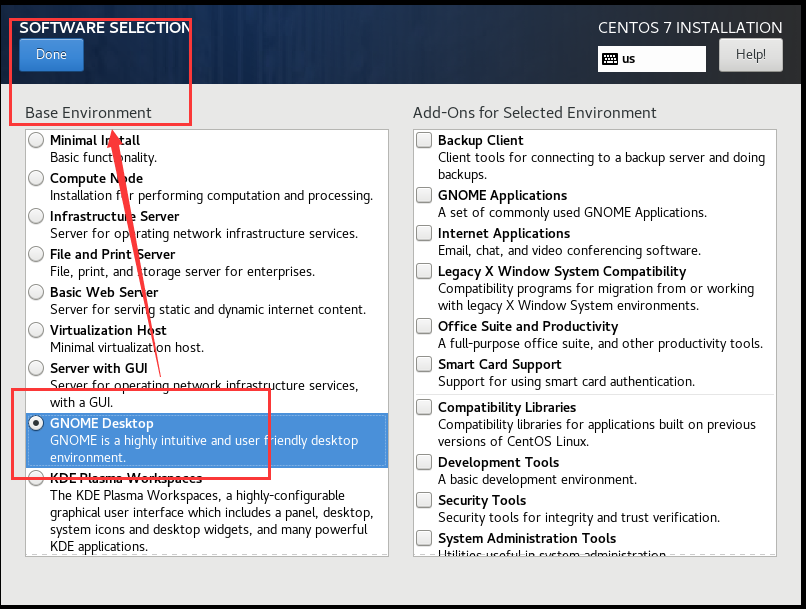Tick the Development Tools checkbox
This screenshot has height=609, width=806.
click(x=424, y=463)
